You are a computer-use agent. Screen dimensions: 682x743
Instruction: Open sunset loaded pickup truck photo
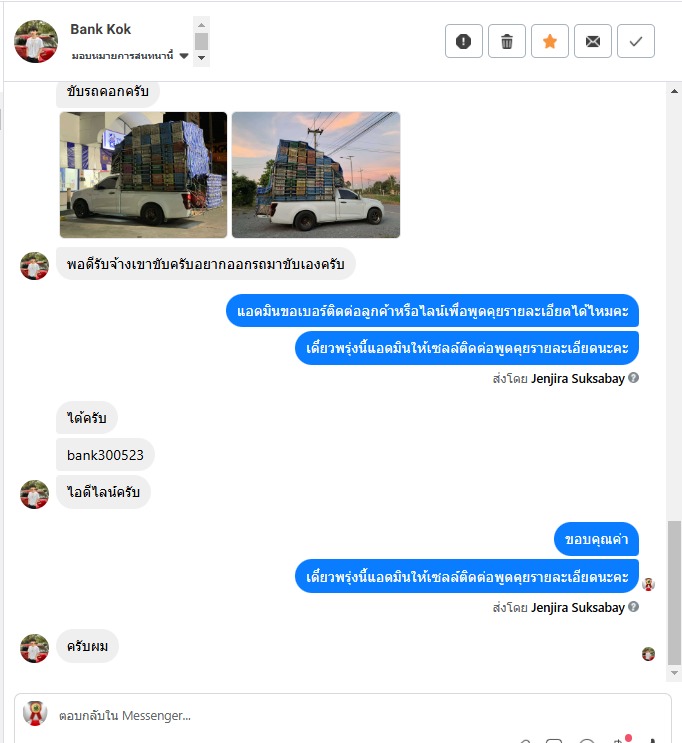tap(316, 175)
